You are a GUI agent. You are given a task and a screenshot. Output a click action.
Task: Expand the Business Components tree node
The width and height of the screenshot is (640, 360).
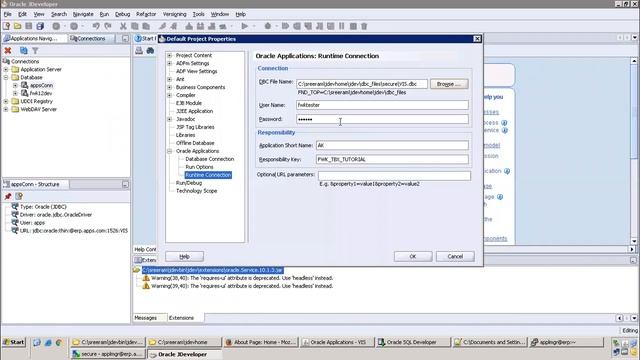[169, 87]
